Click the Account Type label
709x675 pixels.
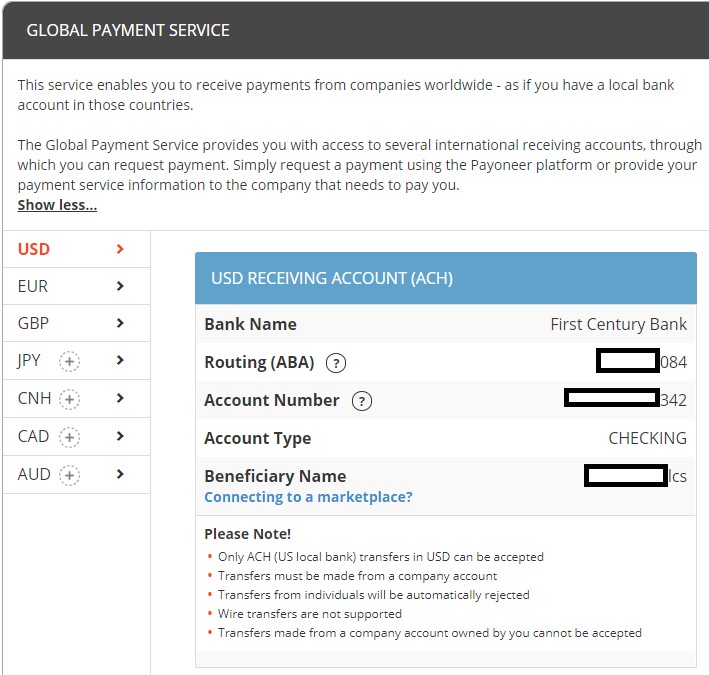click(258, 439)
